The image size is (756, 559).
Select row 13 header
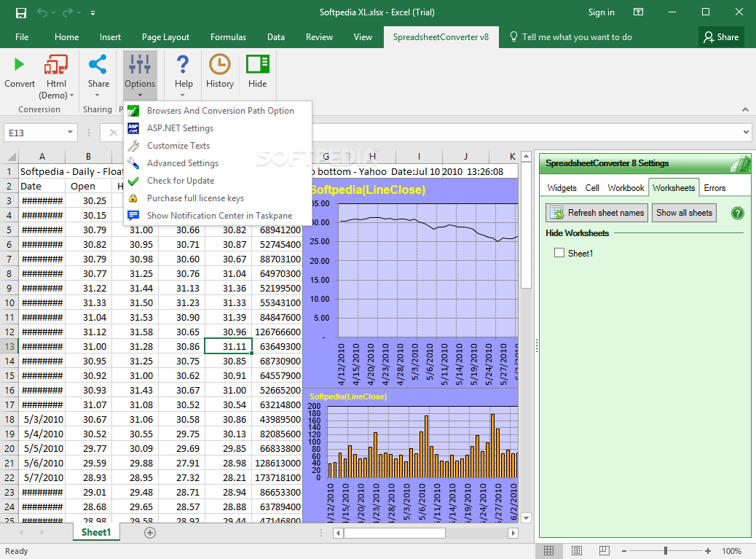(9, 346)
